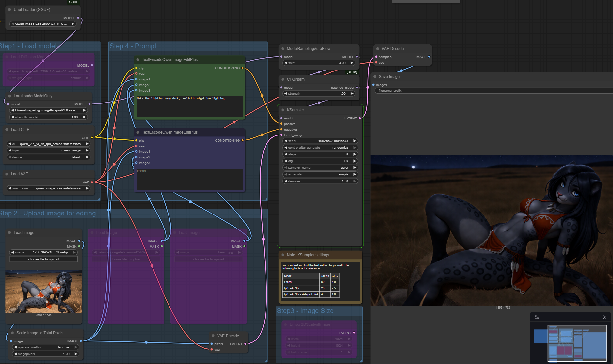Open the scheduler dropdown set to simple
613x364 pixels.
[x=320, y=174]
